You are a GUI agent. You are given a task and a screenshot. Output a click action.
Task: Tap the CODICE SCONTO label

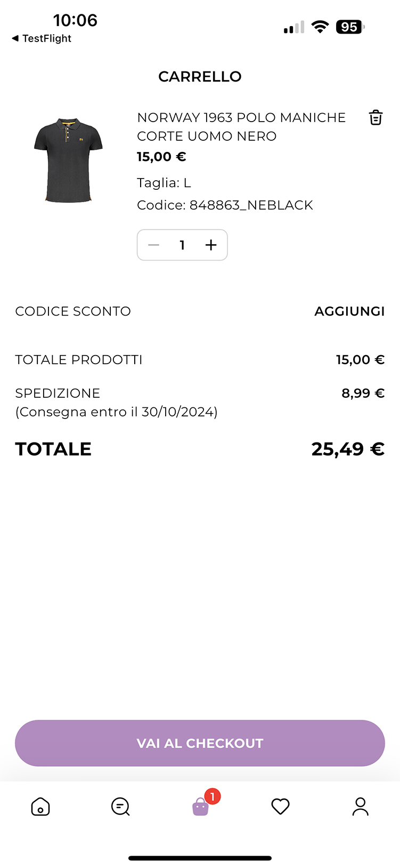(73, 311)
